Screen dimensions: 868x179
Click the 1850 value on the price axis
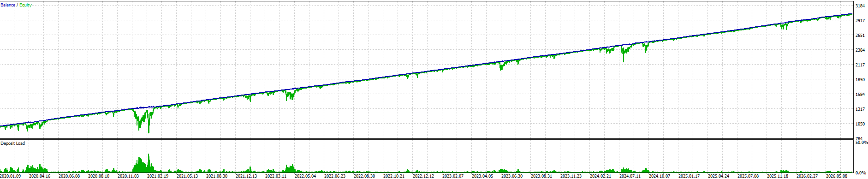point(860,80)
